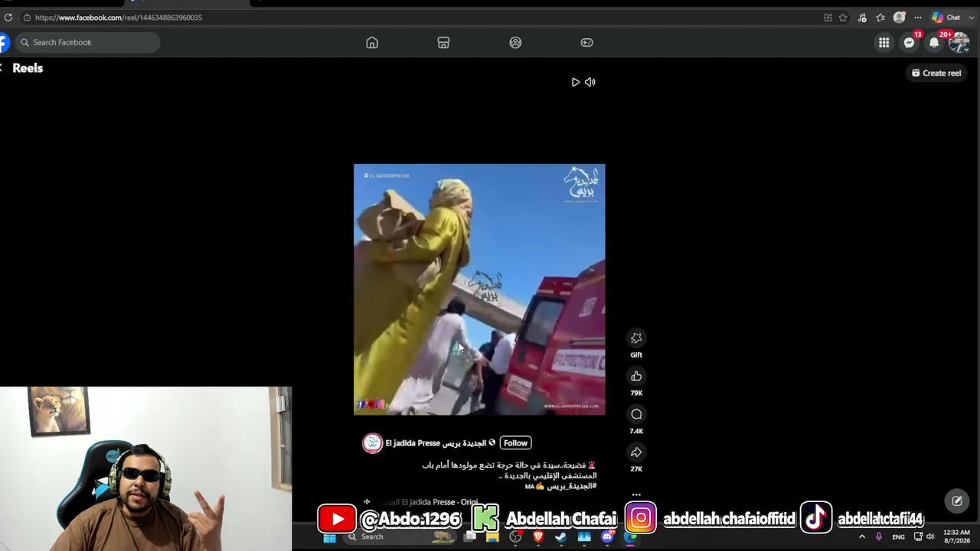Click the Search Facebook field
The image size is (980, 551).
click(x=88, y=43)
